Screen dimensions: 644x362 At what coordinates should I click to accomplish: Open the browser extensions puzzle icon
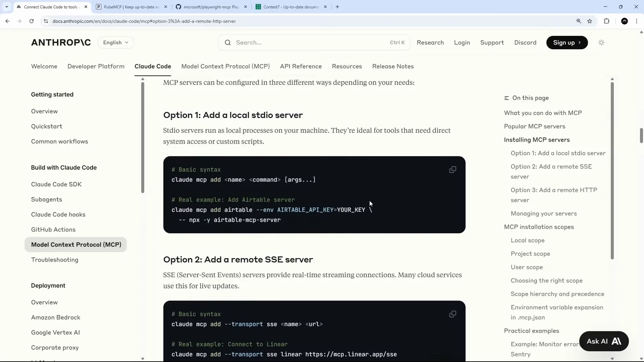click(607, 21)
